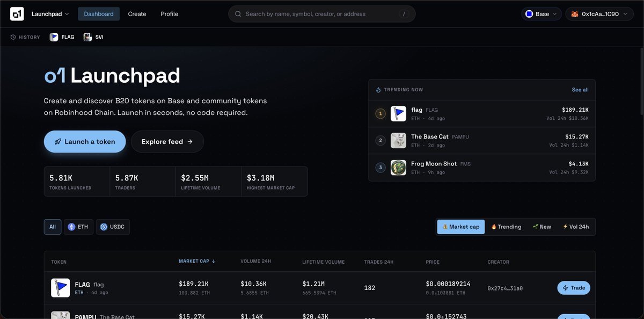Click the lightning icon on Vol 24h

[x=565, y=227]
